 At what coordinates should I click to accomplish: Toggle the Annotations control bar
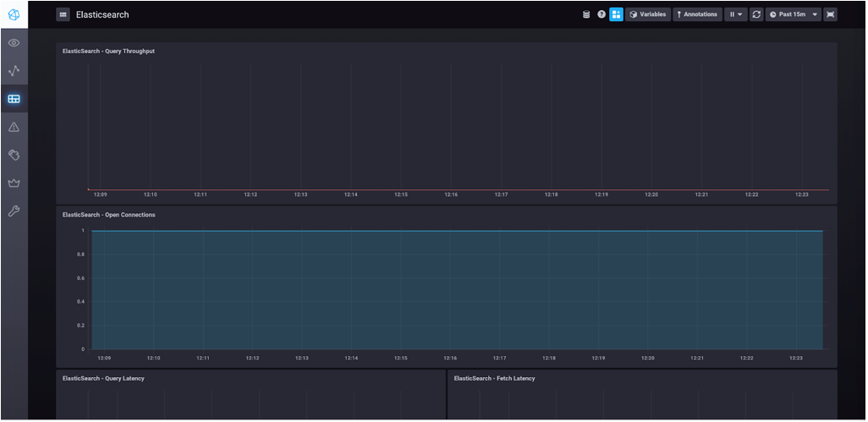point(697,14)
